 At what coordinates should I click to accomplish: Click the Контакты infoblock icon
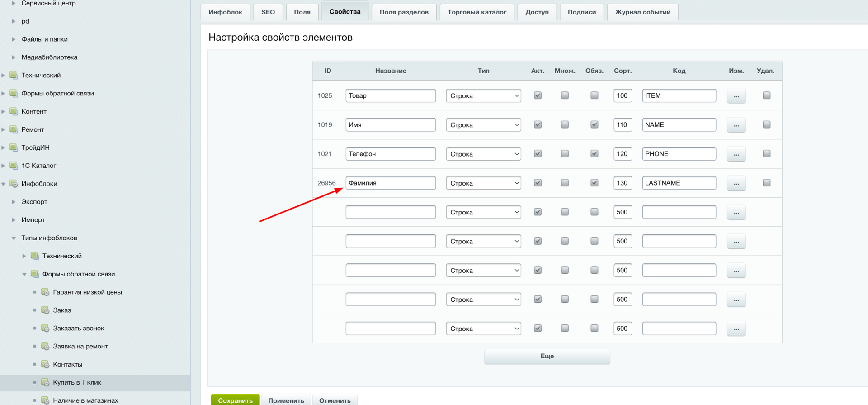45,364
